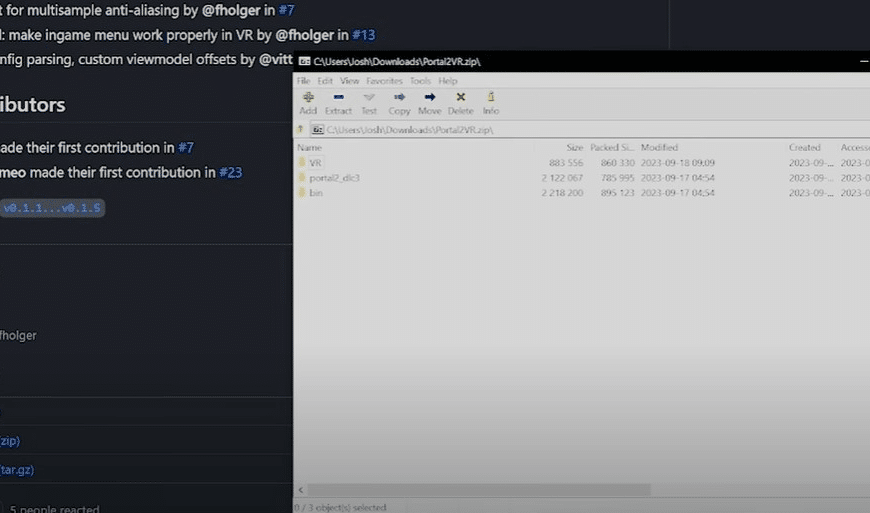Open the Favorites menu

(384, 81)
